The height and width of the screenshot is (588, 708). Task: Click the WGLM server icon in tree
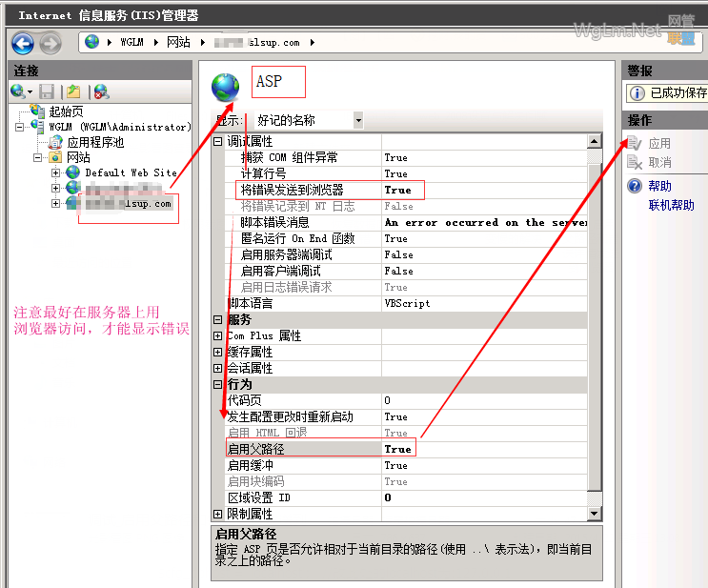pos(37,126)
